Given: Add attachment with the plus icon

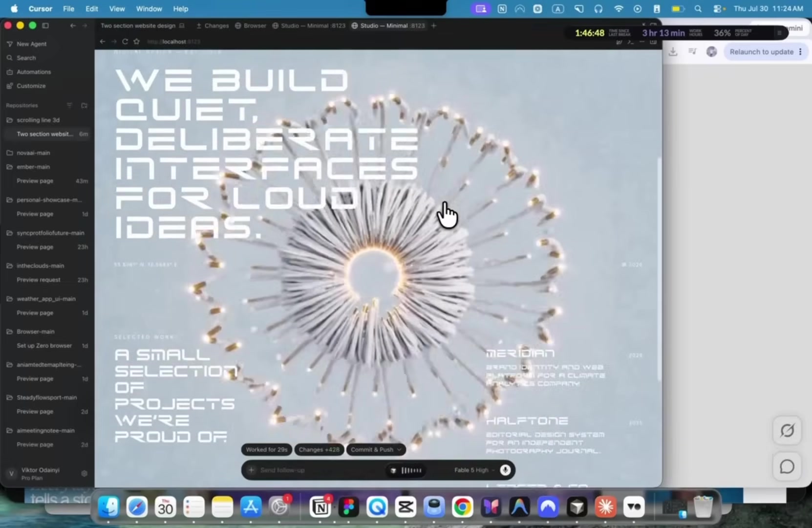Looking at the screenshot, I should (x=251, y=470).
